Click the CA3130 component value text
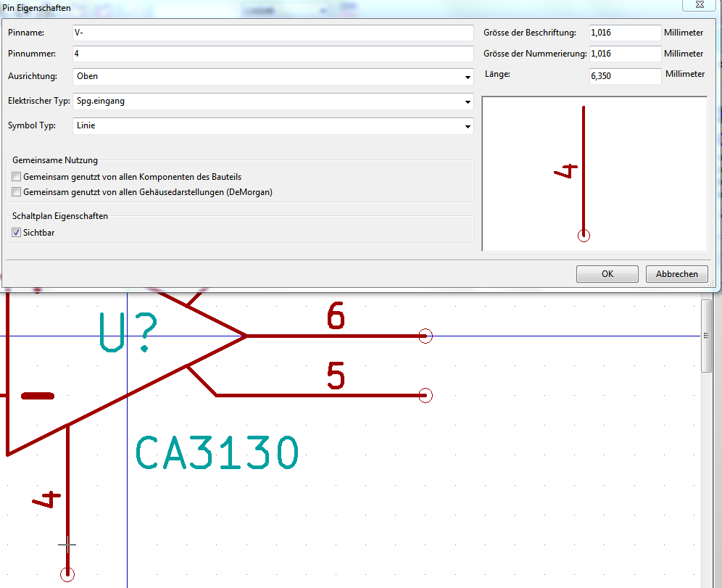 [217, 452]
